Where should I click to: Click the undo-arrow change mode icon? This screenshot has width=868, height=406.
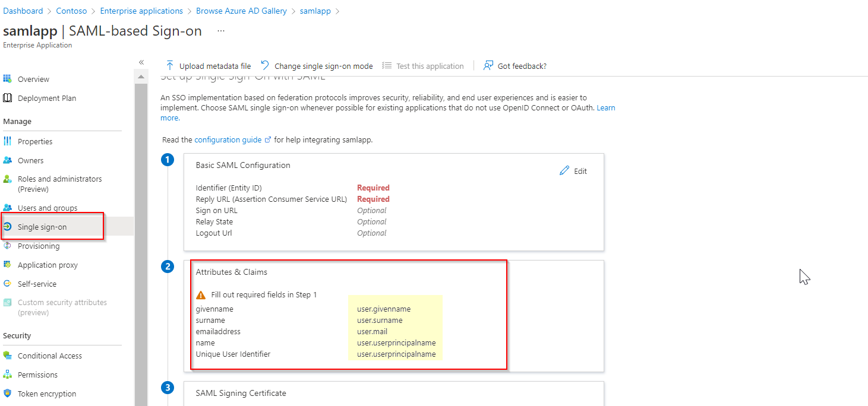(x=265, y=65)
